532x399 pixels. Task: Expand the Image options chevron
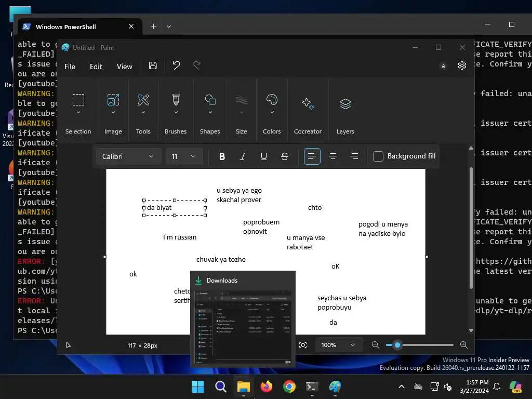(113, 112)
